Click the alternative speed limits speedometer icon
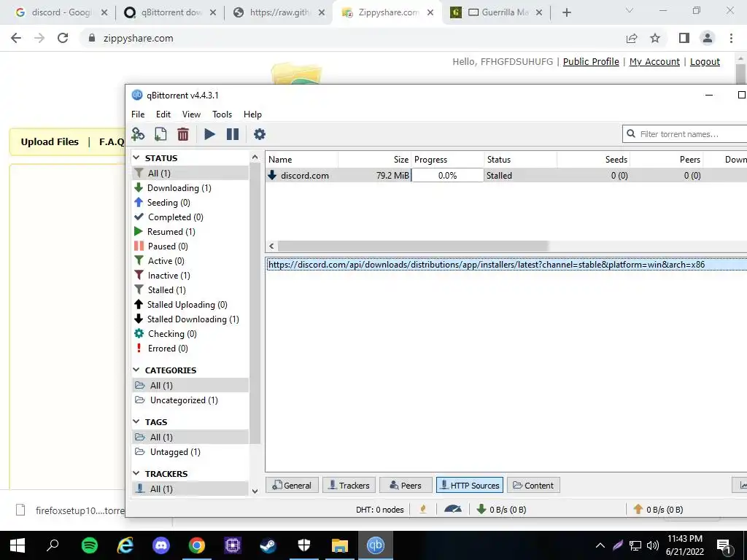This screenshot has height=560, width=747. pyautogui.click(x=452, y=509)
